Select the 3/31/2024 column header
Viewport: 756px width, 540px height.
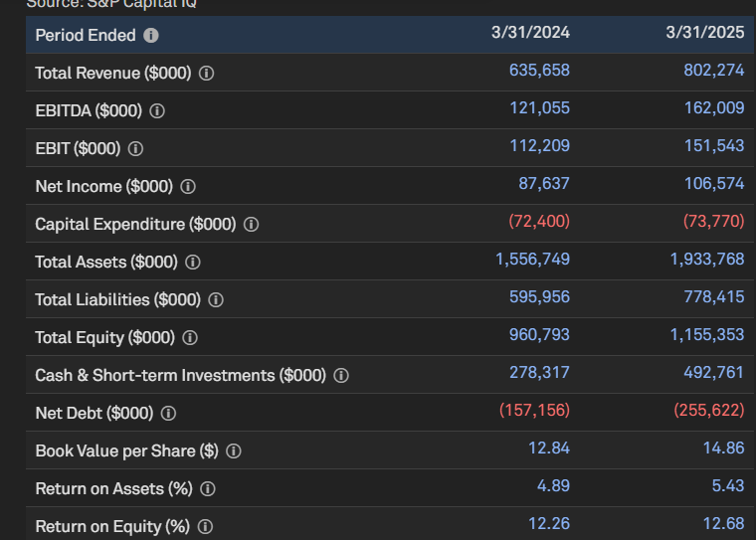pyautogui.click(x=530, y=32)
